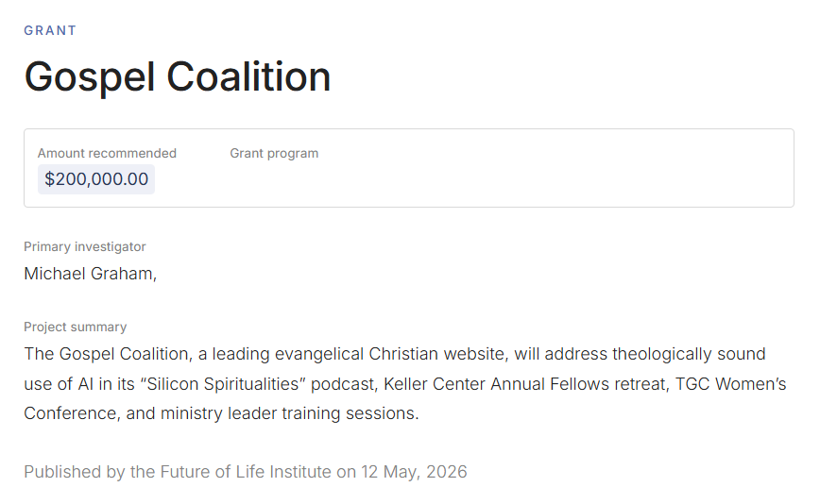Click "leading evangelical Christian website" phrase

359,354
